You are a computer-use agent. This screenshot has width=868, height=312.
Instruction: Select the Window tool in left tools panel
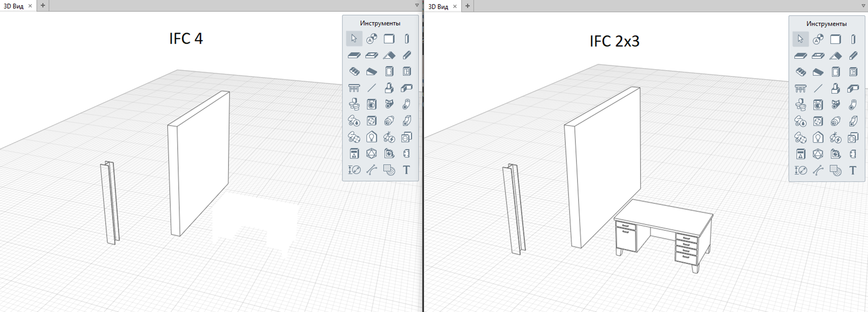406,71
